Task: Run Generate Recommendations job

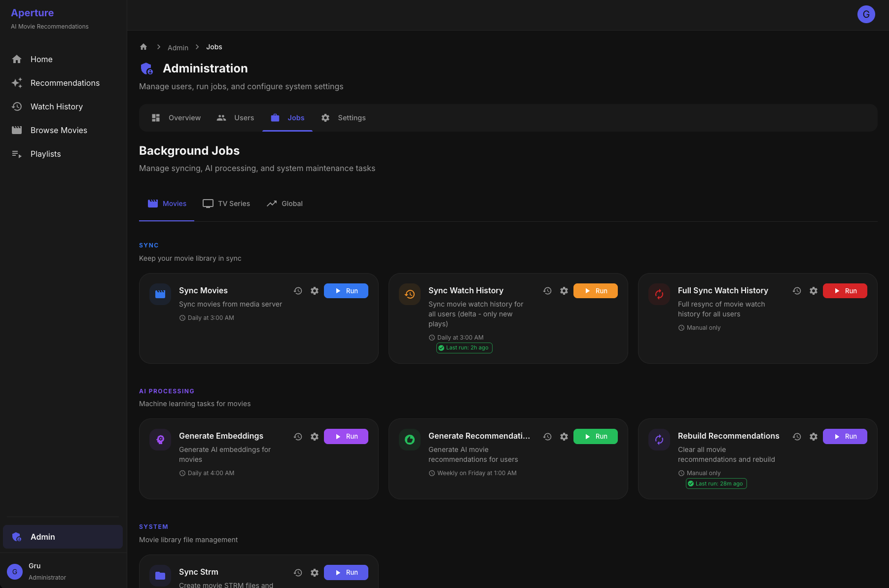Action: point(596,437)
